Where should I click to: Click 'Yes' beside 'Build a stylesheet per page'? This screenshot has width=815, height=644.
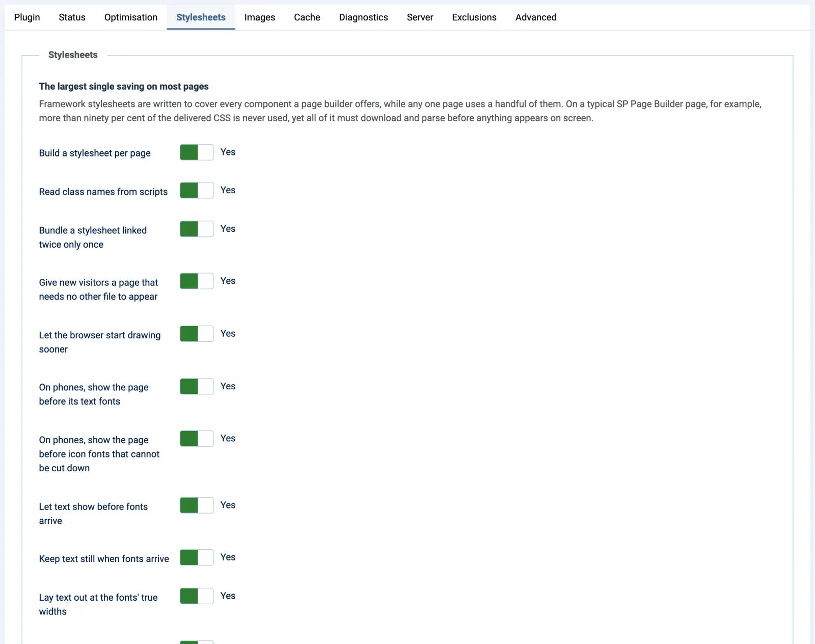click(x=228, y=152)
